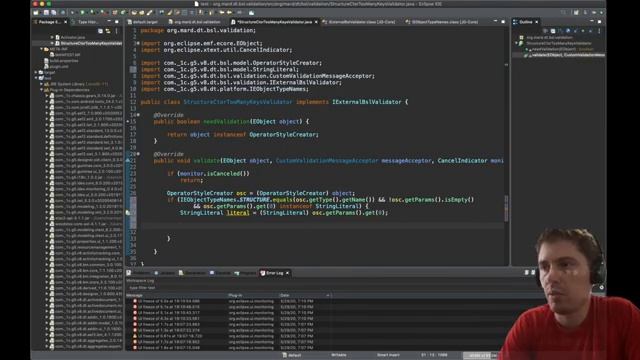Collapse the Plug-in Dependencies node
This screenshot has width=640, height=360.
pos(41,90)
